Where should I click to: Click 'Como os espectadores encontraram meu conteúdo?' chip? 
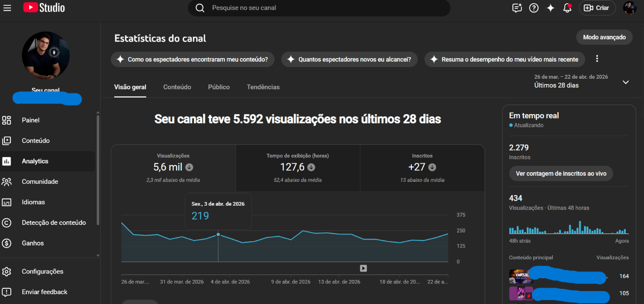click(x=192, y=59)
